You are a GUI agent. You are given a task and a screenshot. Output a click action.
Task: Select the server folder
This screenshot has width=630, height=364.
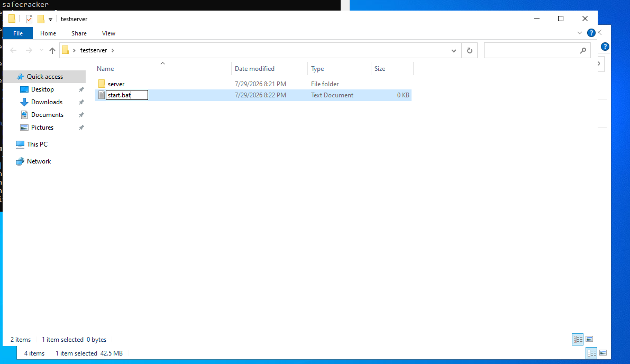point(116,84)
